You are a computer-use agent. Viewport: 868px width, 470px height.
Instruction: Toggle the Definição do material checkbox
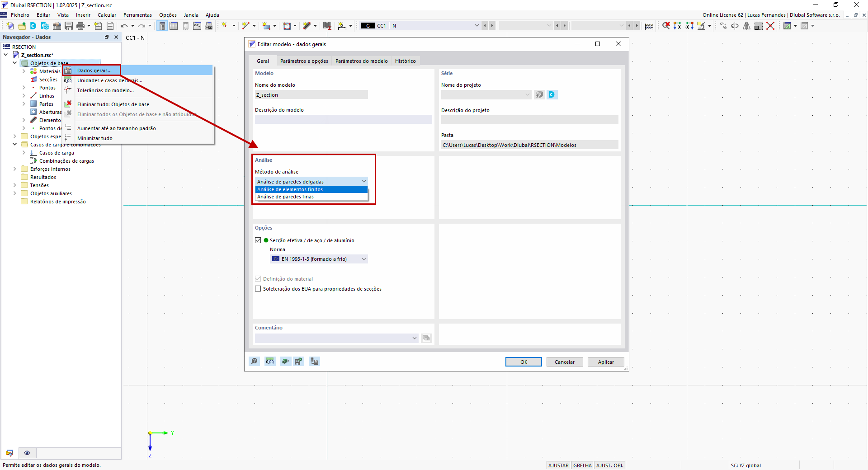[x=258, y=279]
